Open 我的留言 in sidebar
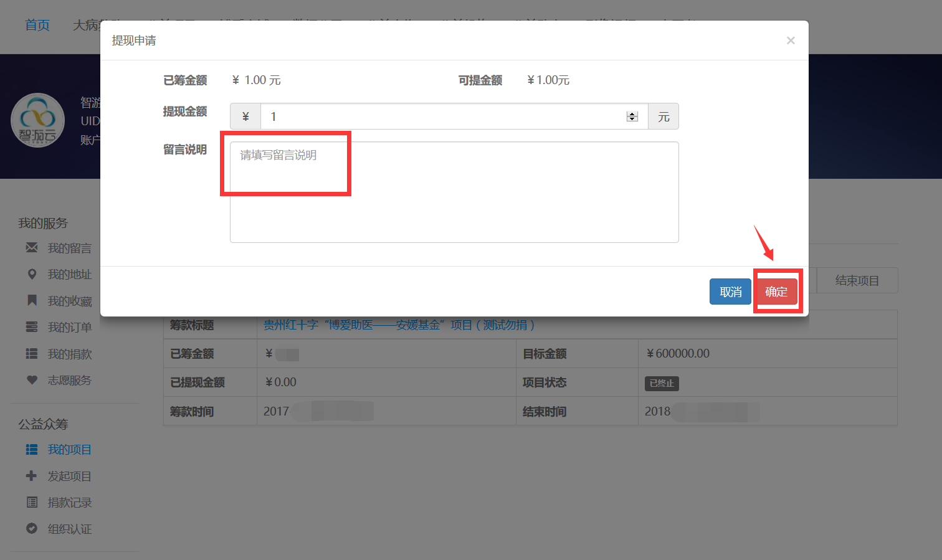Image resolution: width=942 pixels, height=560 pixels. (69, 248)
